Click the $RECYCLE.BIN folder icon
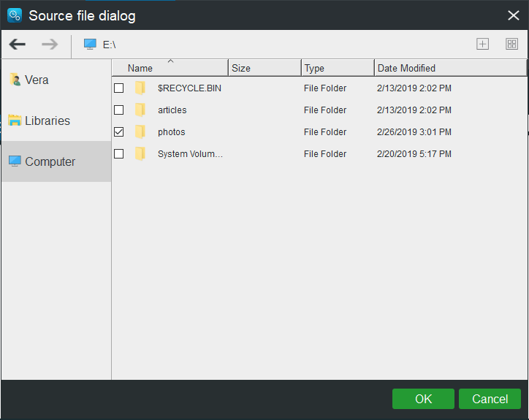529x420 pixels. 140,88
